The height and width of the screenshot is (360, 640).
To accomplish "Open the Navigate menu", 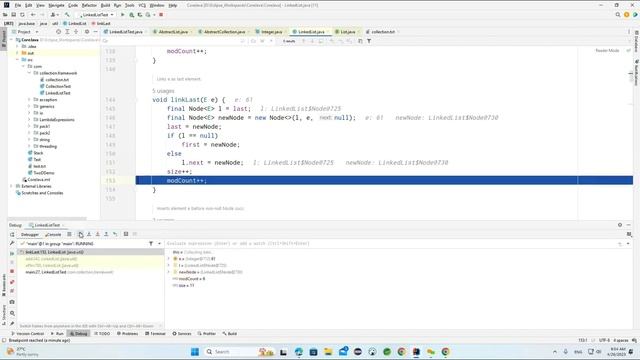I will 56,5.
